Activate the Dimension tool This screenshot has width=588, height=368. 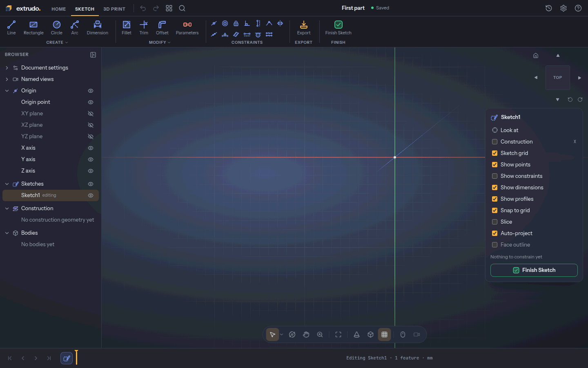pyautogui.click(x=98, y=28)
